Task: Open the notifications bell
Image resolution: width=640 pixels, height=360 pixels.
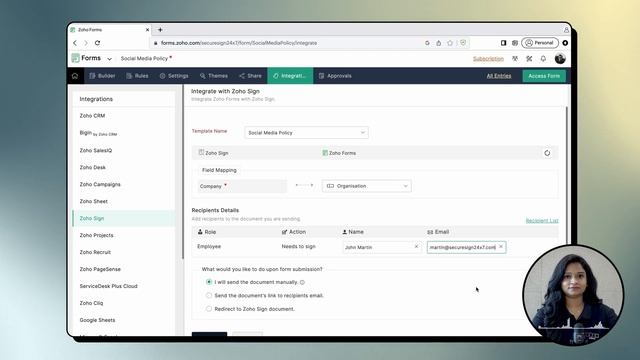Action: pyautogui.click(x=543, y=59)
